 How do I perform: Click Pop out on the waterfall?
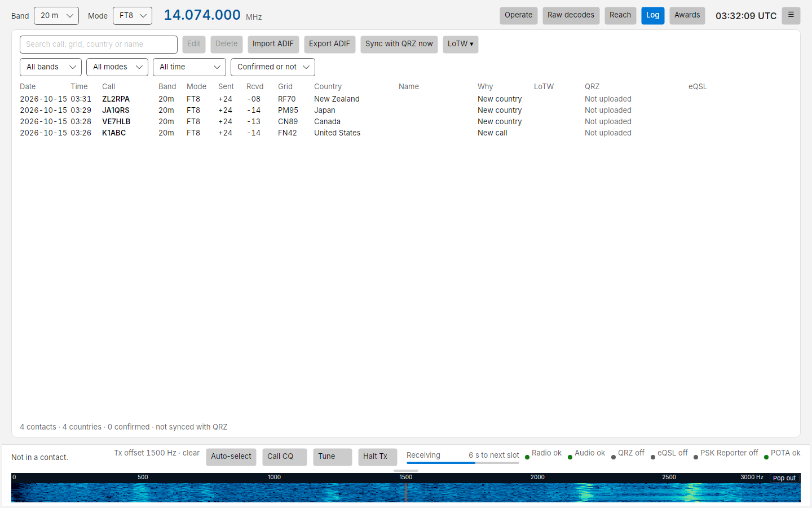[x=784, y=478]
